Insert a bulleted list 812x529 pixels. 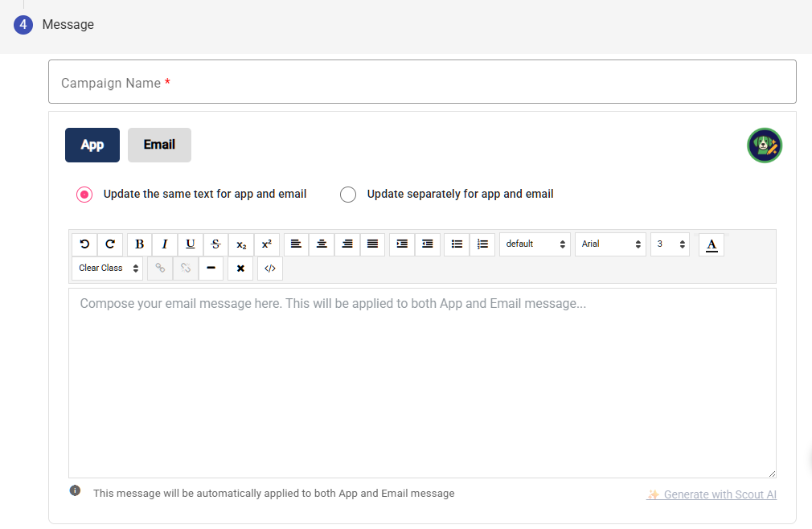pos(457,244)
